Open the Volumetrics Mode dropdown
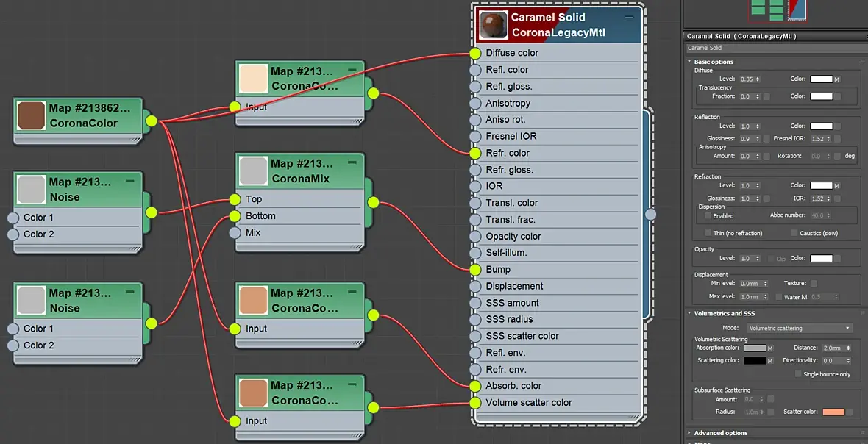868x444 pixels. tap(800, 329)
